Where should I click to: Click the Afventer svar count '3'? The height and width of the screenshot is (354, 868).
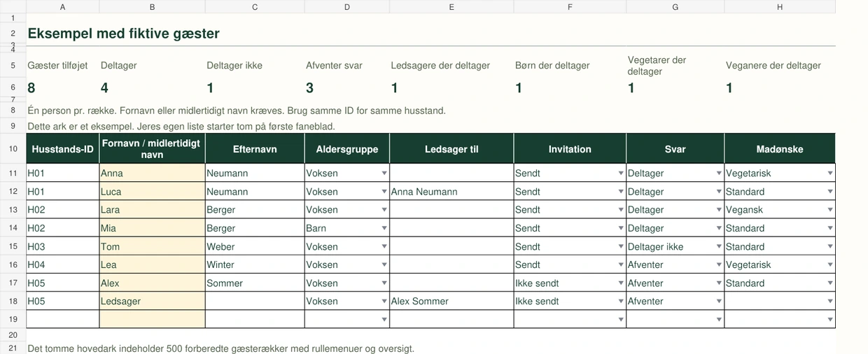(309, 88)
